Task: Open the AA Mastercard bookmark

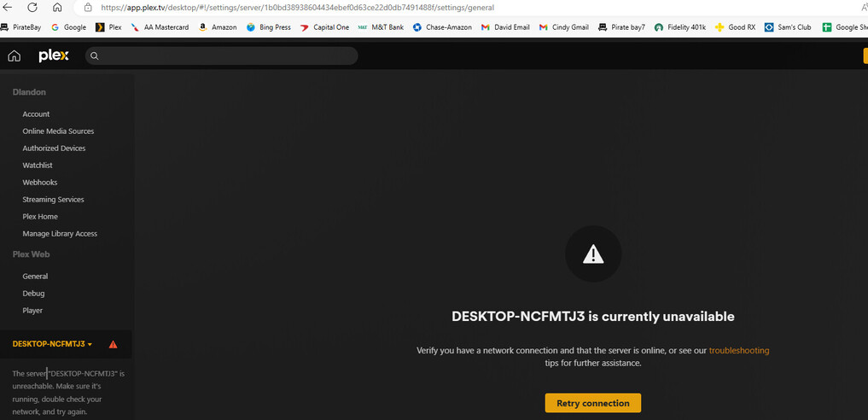Action: 160,27
